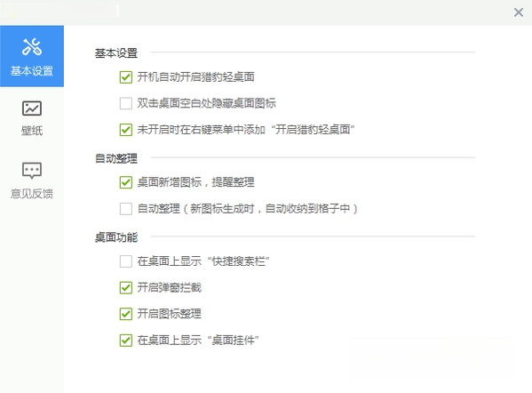Enable 自动整理（新图标生成时） checkbox
The width and height of the screenshot is (532, 393).
pyautogui.click(x=126, y=209)
